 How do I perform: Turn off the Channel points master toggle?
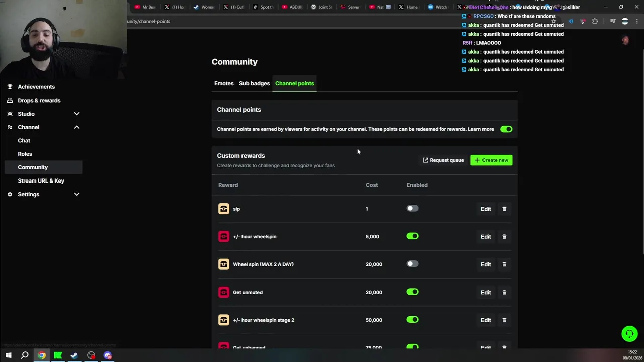tap(506, 129)
